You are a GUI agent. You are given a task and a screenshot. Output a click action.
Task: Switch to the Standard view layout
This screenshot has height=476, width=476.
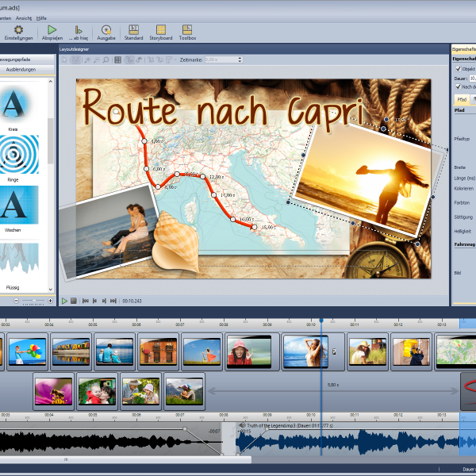pos(133,33)
